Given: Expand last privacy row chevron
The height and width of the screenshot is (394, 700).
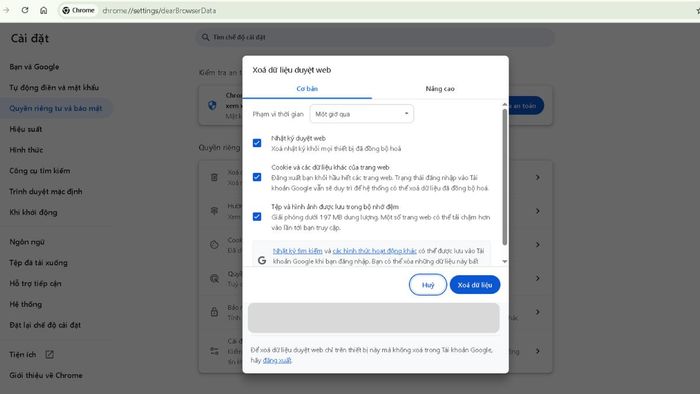Looking at the screenshot, I should point(538,351).
